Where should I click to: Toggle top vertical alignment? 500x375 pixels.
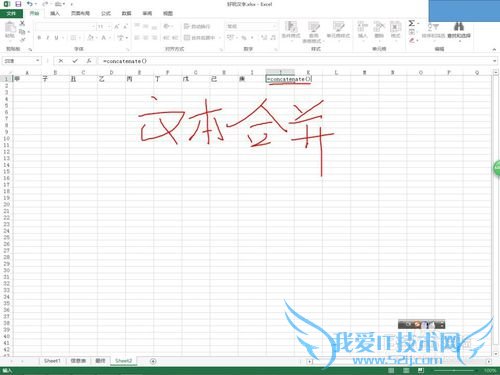137,26
